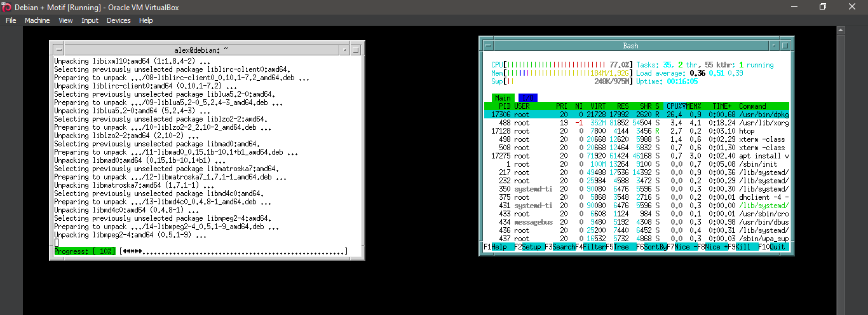This screenshot has width=868, height=315.
Task: Sort by TIME+ column header
Action: point(722,106)
